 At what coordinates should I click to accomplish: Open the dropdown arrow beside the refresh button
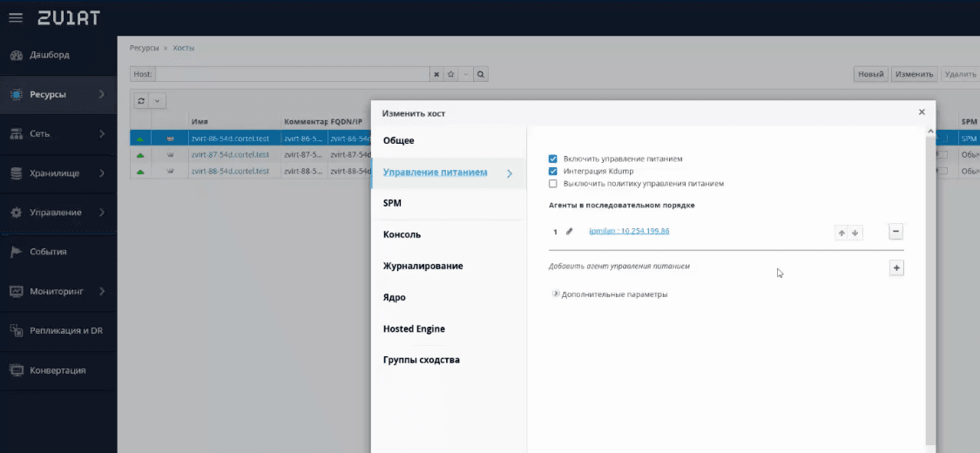pyautogui.click(x=158, y=101)
